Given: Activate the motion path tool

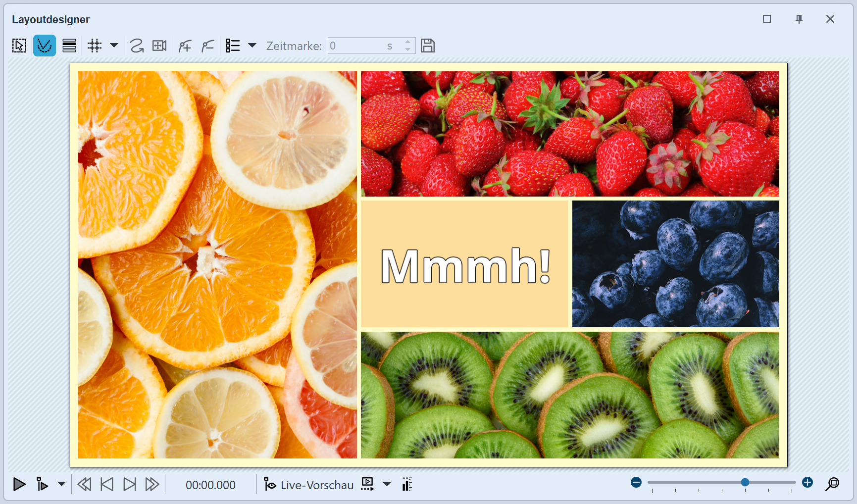Looking at the screenshot, I should pos(45,46).
